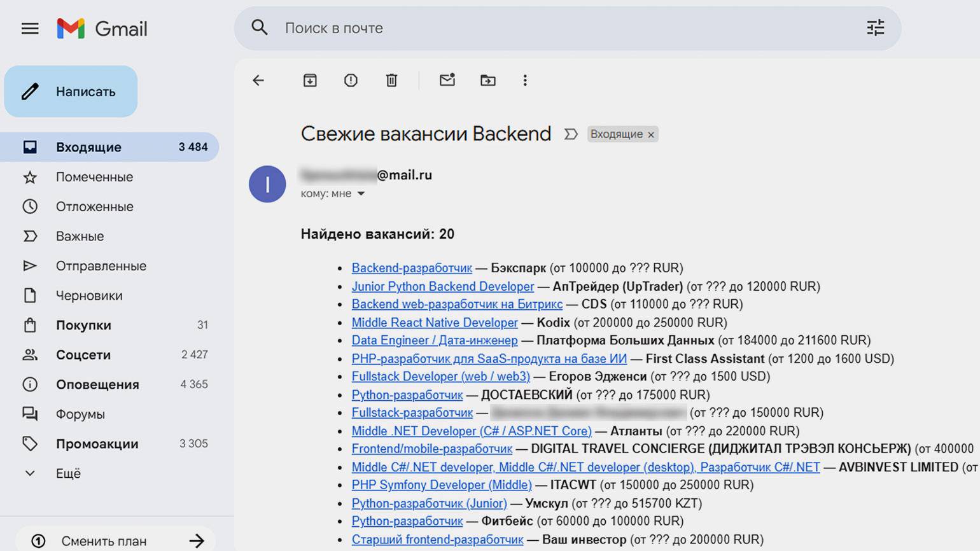
Task: Mark the email as unread
Action: coord(447,80)
